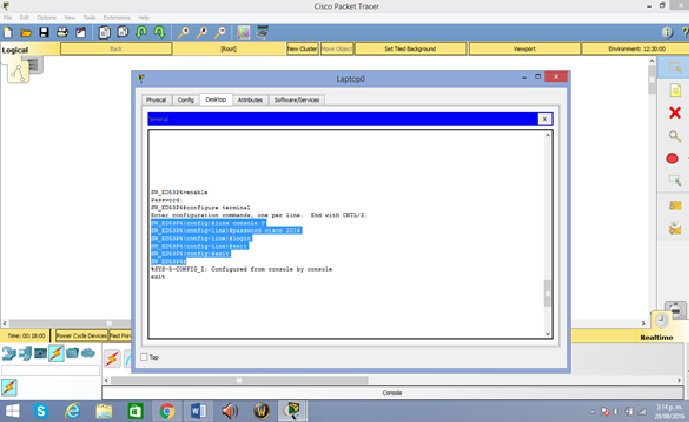Screen dimensions: 689x422
Task: Open the File menu
Action: coord(8,18)
